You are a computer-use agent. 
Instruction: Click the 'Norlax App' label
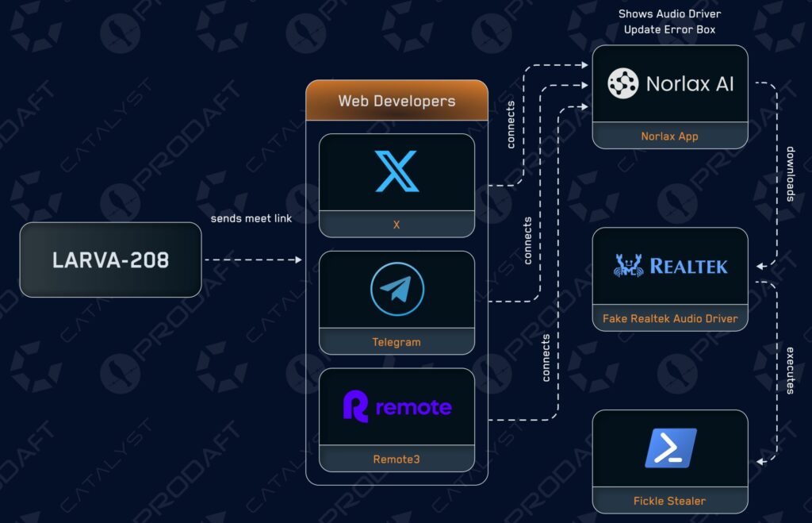[669, 137]
